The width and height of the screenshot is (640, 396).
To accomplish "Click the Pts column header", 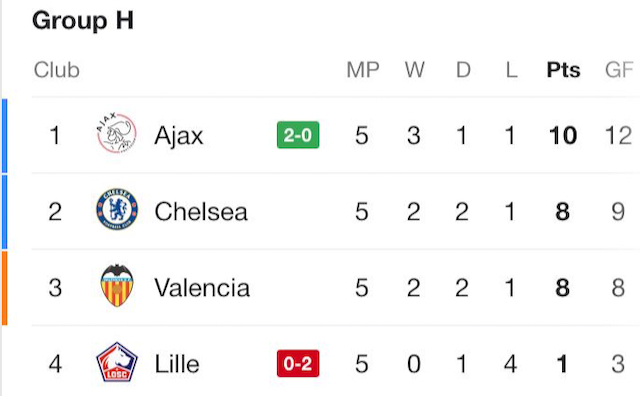I will pyautogui.click(x=563, y=70).
